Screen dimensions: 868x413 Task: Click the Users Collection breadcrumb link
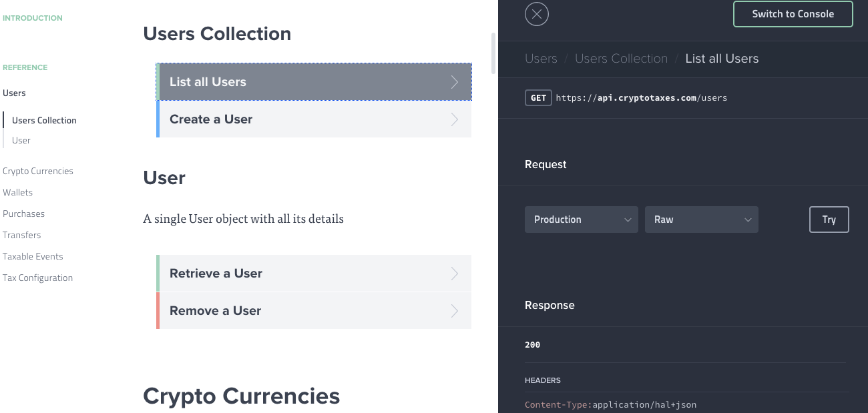pyautogui.click(x=621, y=59)
